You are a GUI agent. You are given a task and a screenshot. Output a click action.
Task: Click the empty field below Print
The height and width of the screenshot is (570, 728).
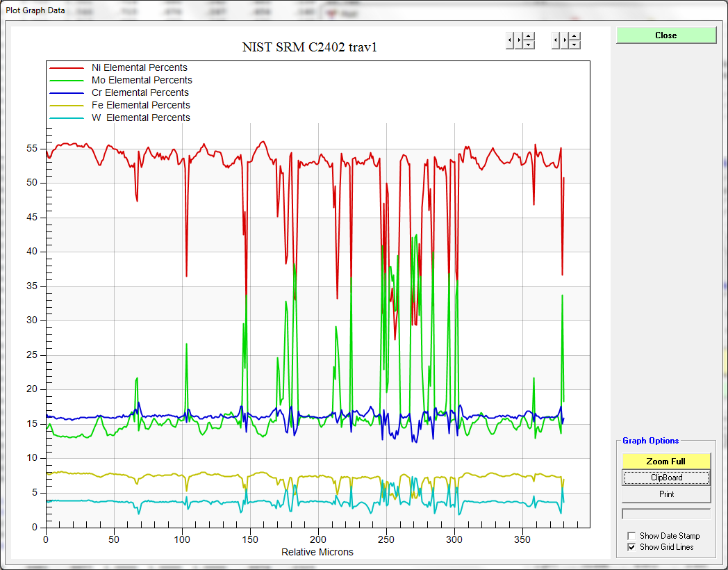pos(666,514)
